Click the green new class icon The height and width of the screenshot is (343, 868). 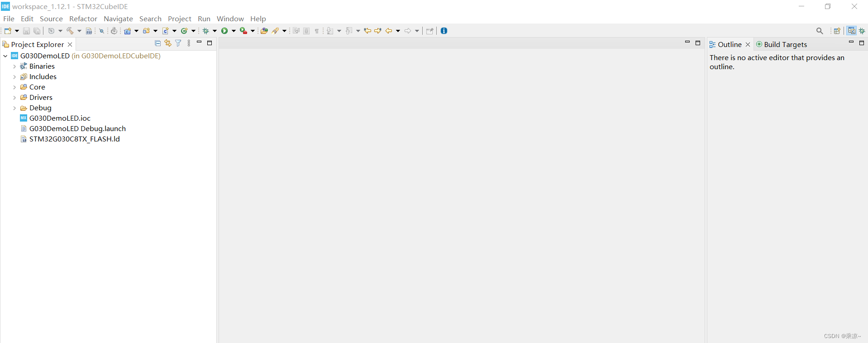pos(184,31)
